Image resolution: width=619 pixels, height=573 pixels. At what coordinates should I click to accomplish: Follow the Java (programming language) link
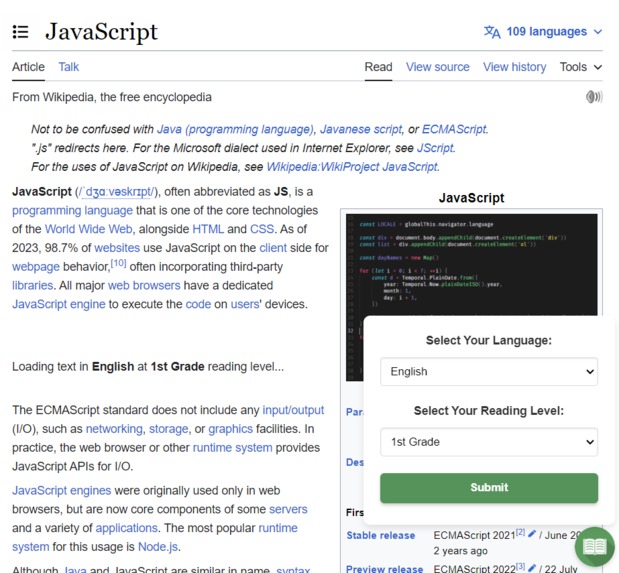coord(236,129)
